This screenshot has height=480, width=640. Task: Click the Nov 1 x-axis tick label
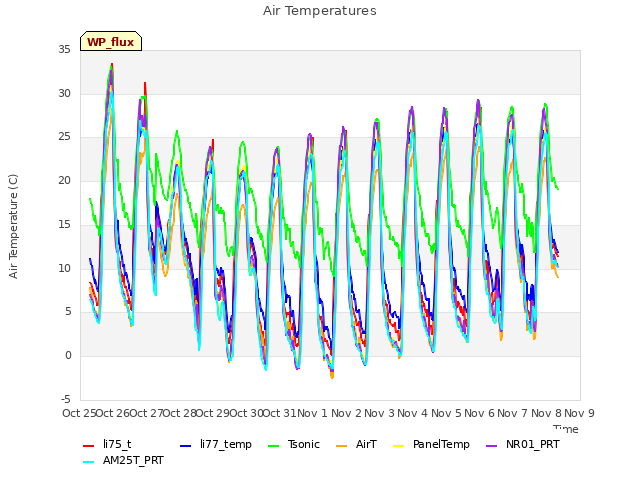(313, 413)
